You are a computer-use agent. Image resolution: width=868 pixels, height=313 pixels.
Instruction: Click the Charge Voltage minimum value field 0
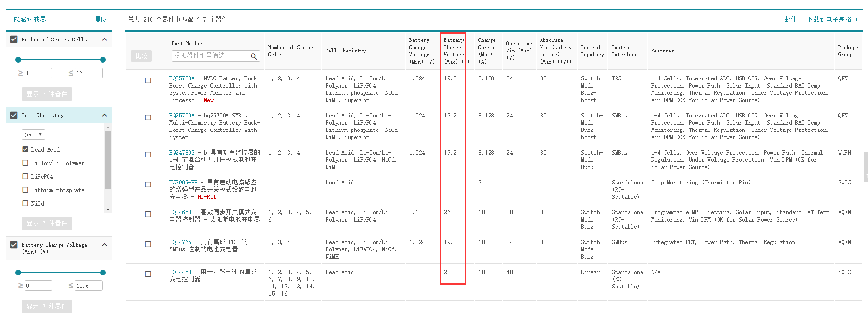tap(38, 286)
